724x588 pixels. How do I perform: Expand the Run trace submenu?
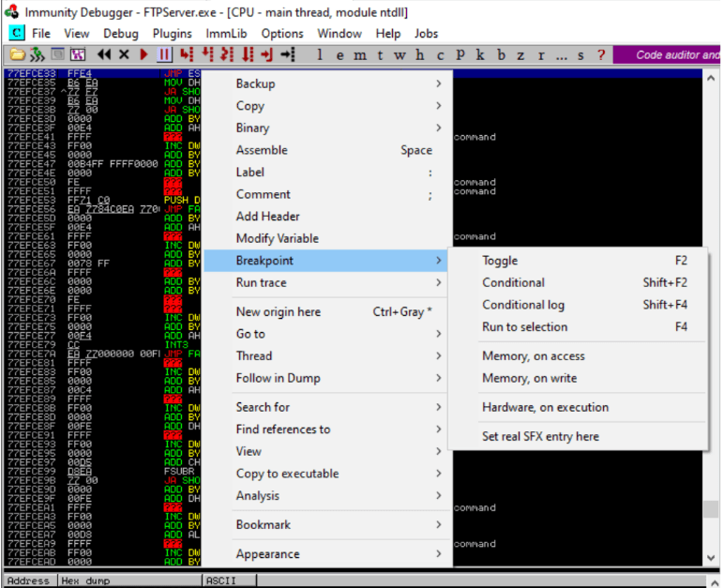(327, 282)
